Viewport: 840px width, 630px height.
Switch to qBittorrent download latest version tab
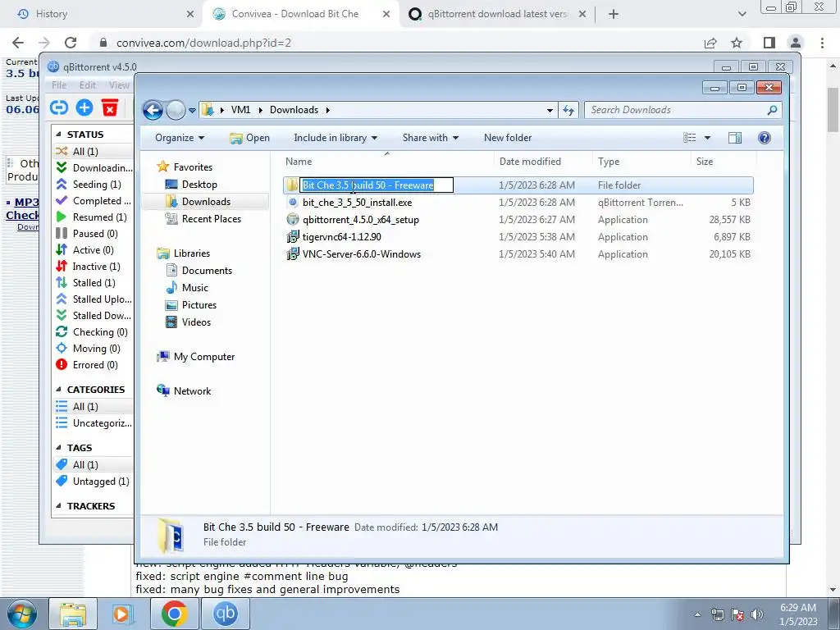tap(496, 14)
